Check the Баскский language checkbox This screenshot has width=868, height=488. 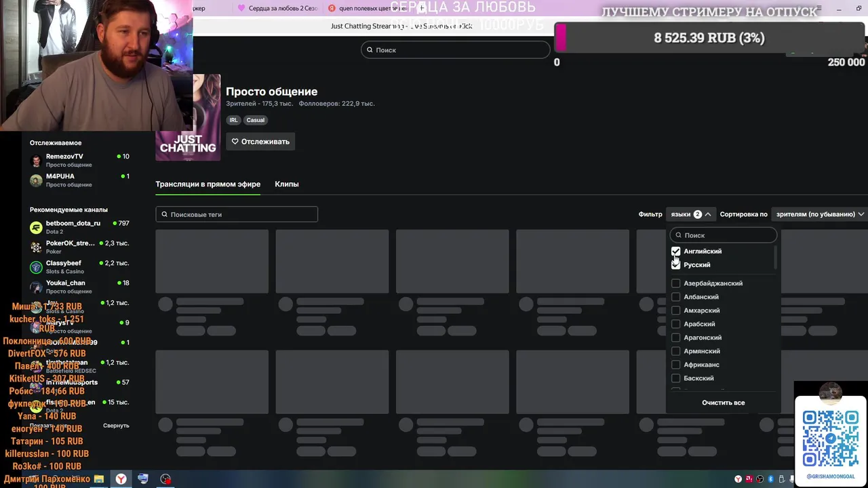point(675,378)
